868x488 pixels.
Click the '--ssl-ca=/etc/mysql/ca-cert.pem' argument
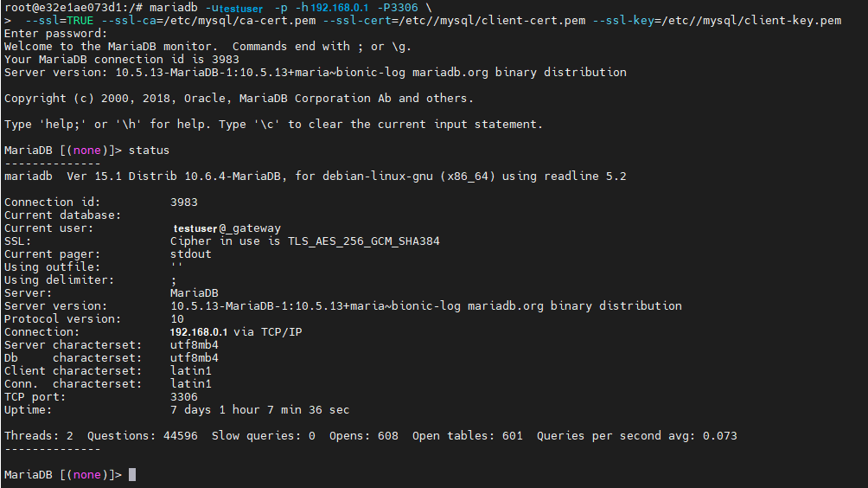point(208,21)
